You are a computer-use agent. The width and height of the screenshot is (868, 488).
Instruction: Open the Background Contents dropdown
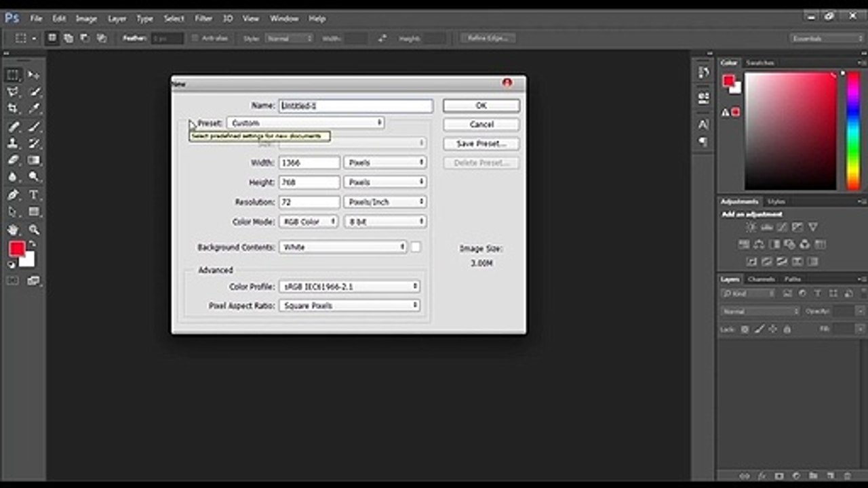[x=343, y=247]
